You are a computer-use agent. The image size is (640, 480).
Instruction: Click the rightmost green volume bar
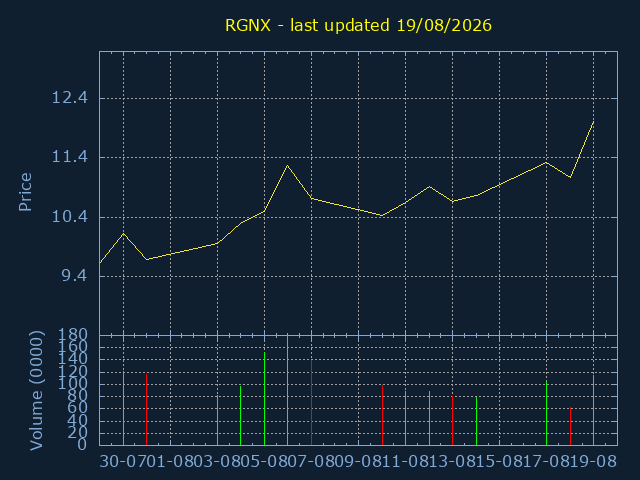[x=593, y=410]
